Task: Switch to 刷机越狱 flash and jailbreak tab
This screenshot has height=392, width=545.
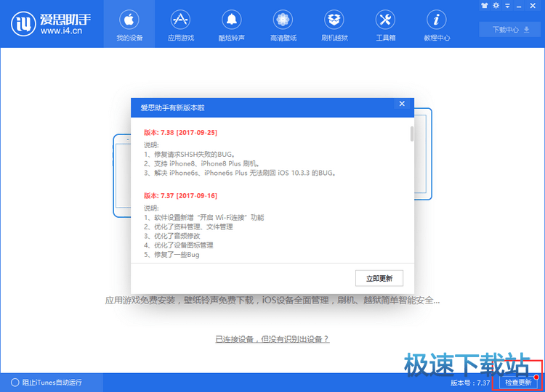Action: pos(334,24)
